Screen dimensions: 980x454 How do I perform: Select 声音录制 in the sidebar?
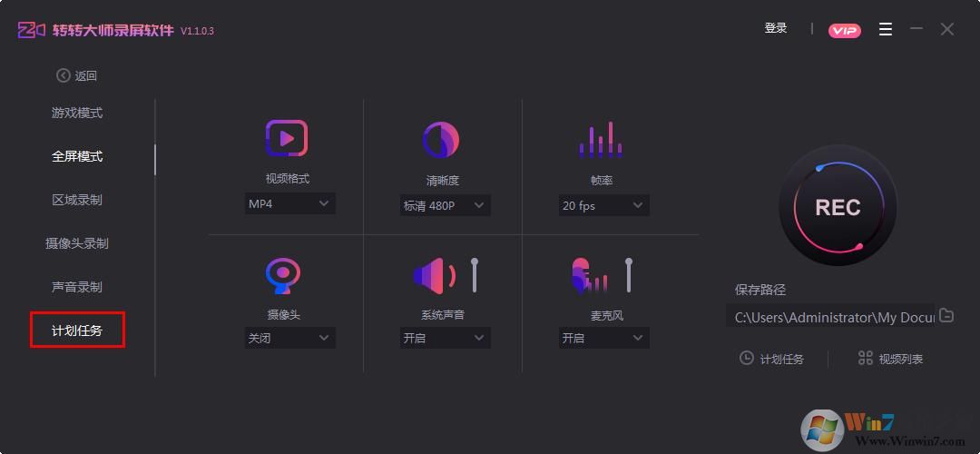click(77, 287)
